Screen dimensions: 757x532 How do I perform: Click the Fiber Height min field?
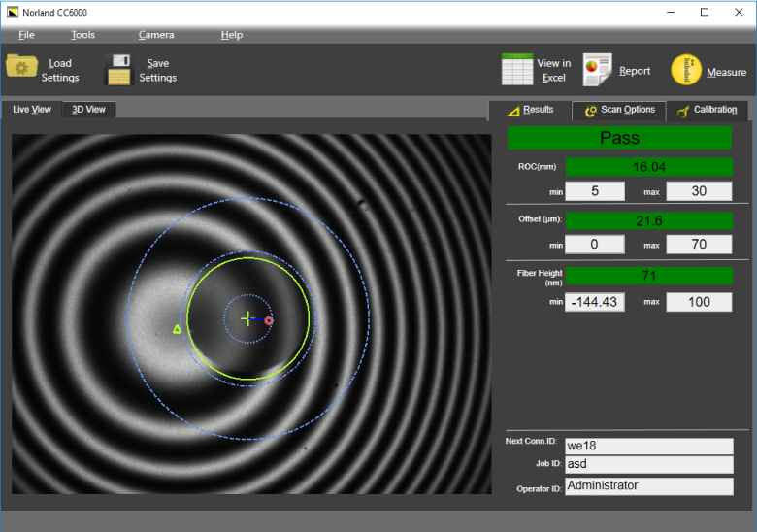(x=595, y=302)
